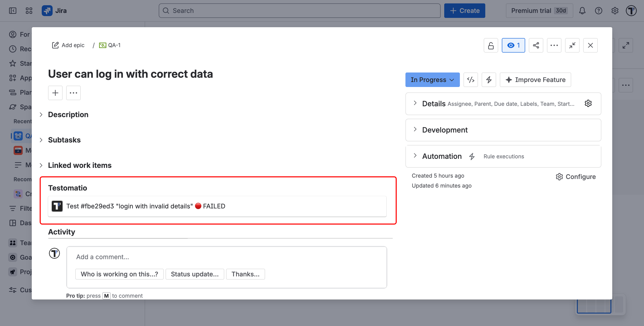
Task: Open the profile avatar menu
Action: [631, 10]
